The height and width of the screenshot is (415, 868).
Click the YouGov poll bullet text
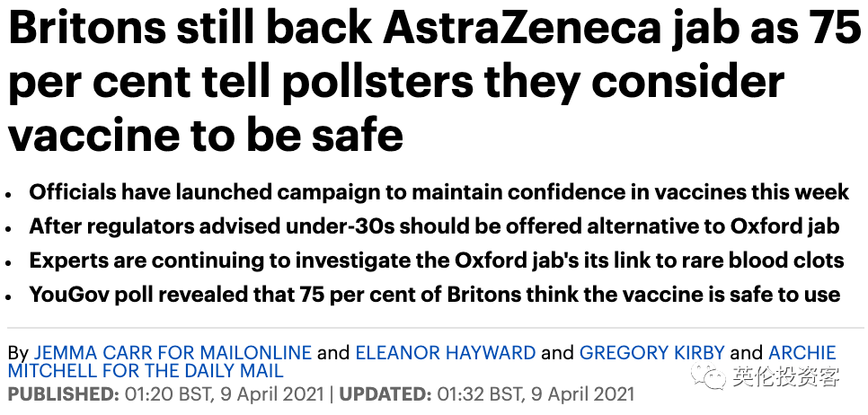click(x=434, y=295)
